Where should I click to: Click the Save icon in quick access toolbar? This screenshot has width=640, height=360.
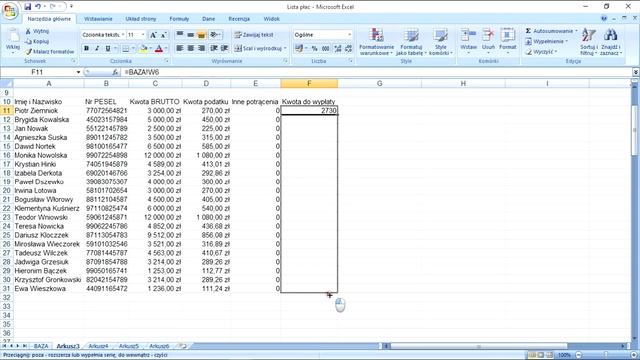tap(27, 7)
